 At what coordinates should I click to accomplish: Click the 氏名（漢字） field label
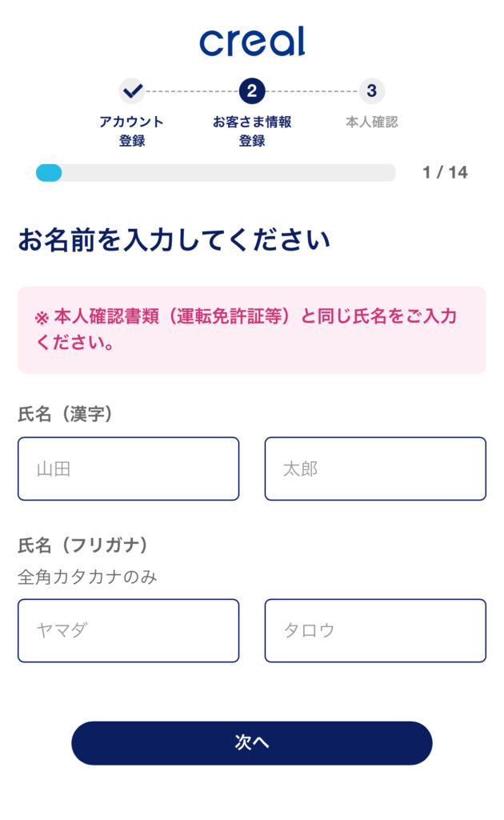coord(66,414)
